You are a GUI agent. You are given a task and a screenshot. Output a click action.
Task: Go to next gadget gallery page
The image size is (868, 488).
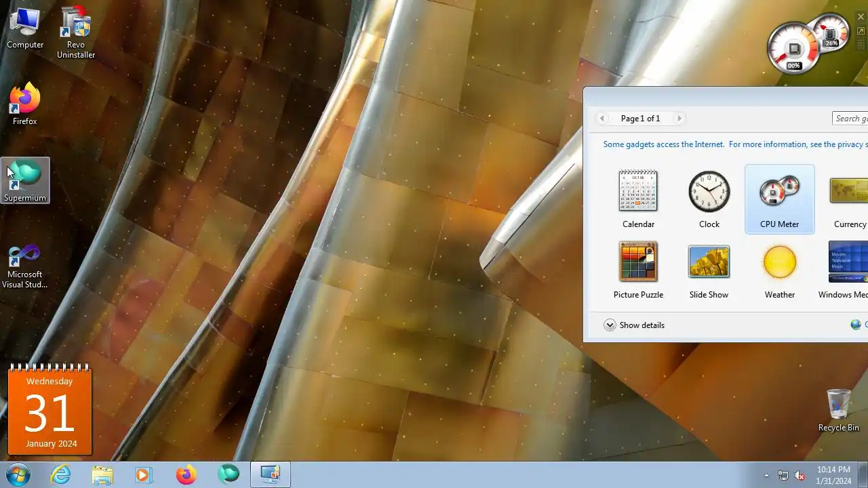[679, 118]
